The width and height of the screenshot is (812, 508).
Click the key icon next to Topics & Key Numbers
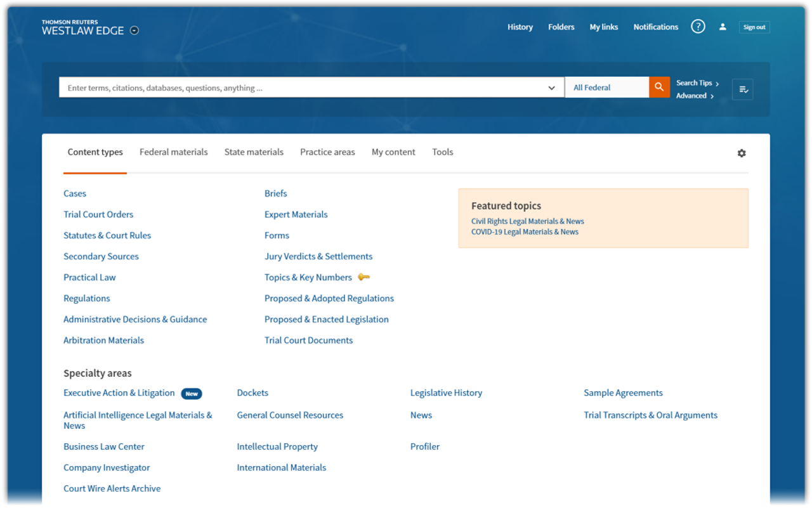pyautogui.click(x=363, y=277)
